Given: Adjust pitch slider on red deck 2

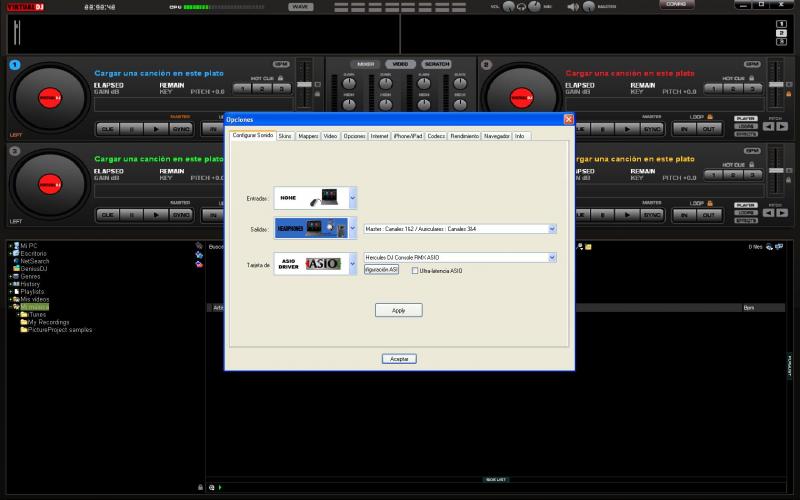Looking at the screenshot, I should click(x=776, y=84).
